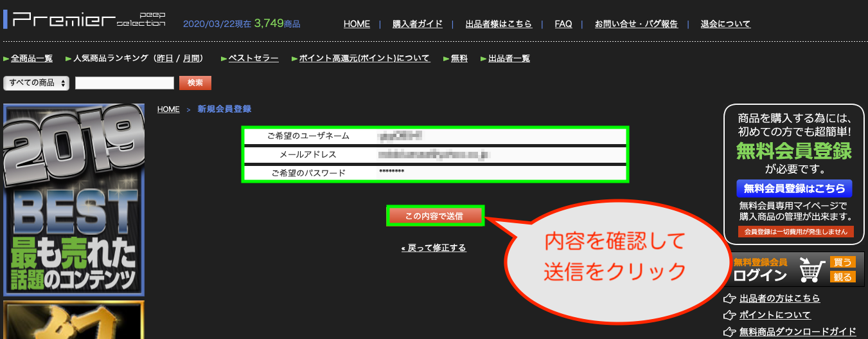Screen dimensions: 868x339
Task: Open お問い合せ・バグ報告 page
Action: click(x=636, y=24)
